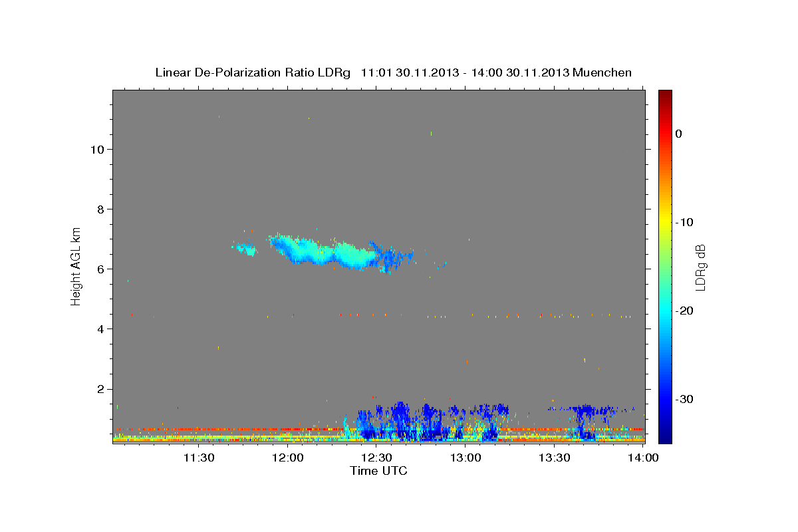Click the 12:00 time tick label
This screenshot has height=532, width=798.
point(288,458)
